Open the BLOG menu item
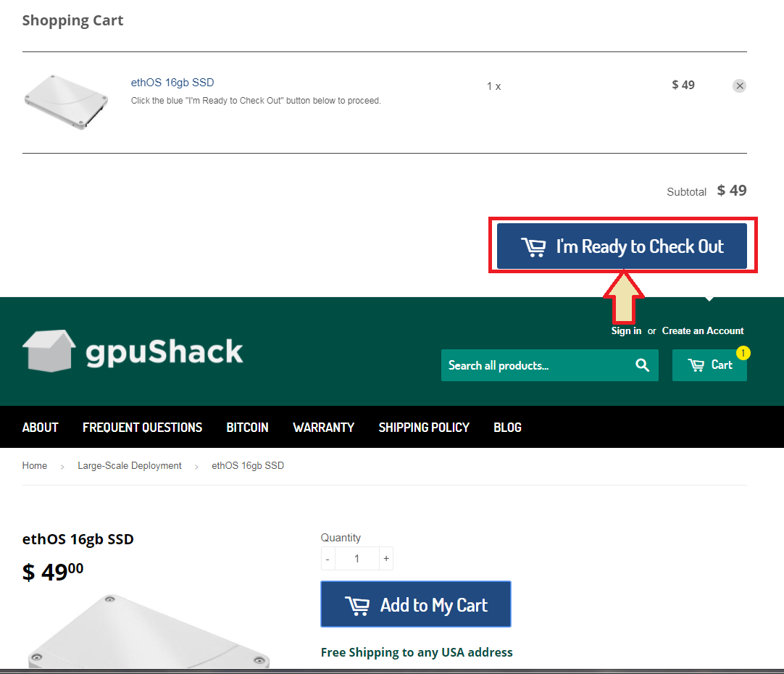The image size is (784, 674). [507, 428]
